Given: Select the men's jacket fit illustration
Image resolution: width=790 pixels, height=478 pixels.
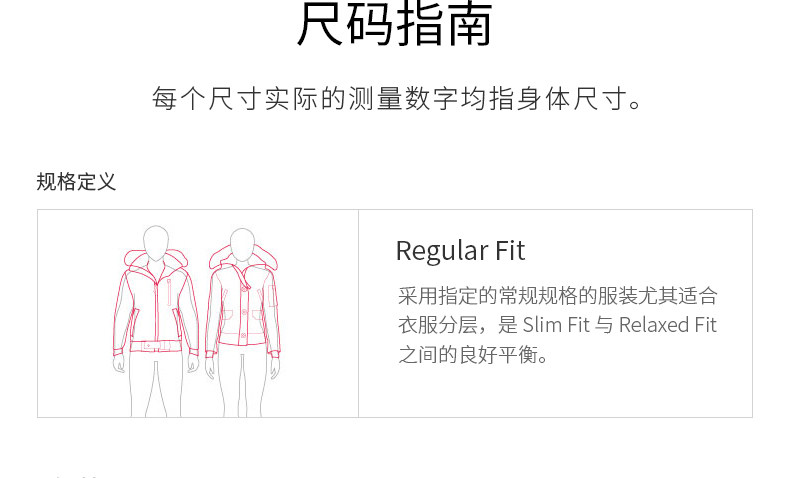Looking at the screenshot, I should point(156,321).
